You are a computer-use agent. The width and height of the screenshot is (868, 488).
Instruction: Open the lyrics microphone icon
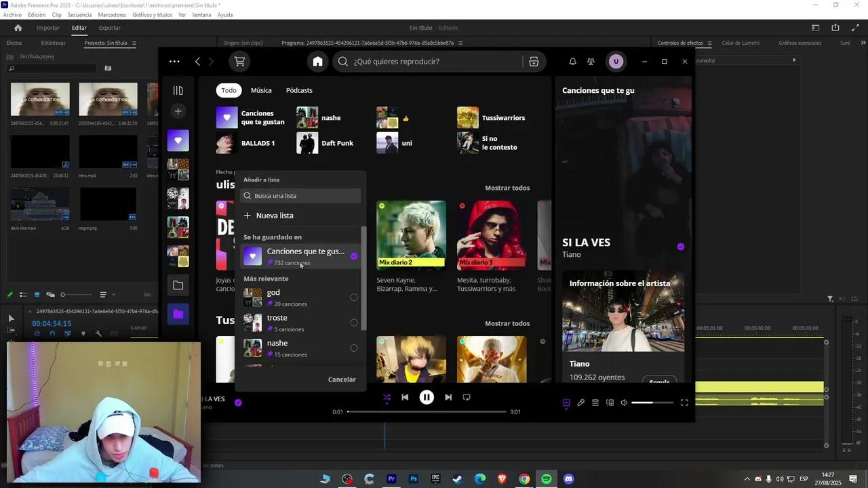tap(580, 403)
